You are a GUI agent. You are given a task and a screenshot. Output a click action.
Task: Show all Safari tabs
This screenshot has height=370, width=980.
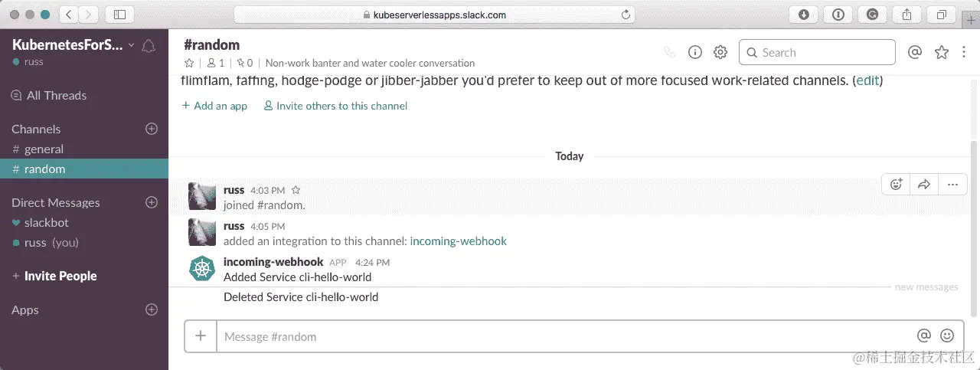[x=942, y=14]
